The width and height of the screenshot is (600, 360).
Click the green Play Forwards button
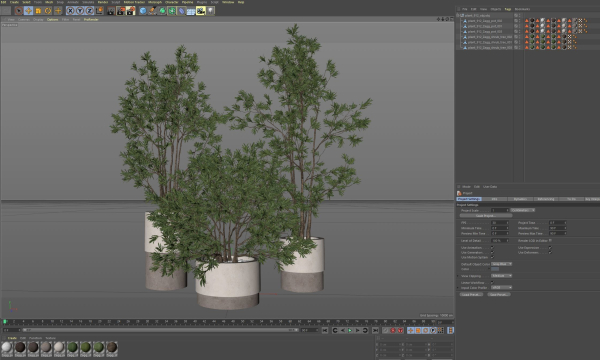[350, 331]
